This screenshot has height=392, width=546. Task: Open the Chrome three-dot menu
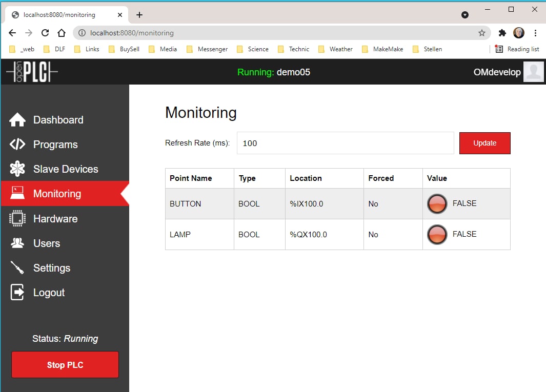[535, 33]
